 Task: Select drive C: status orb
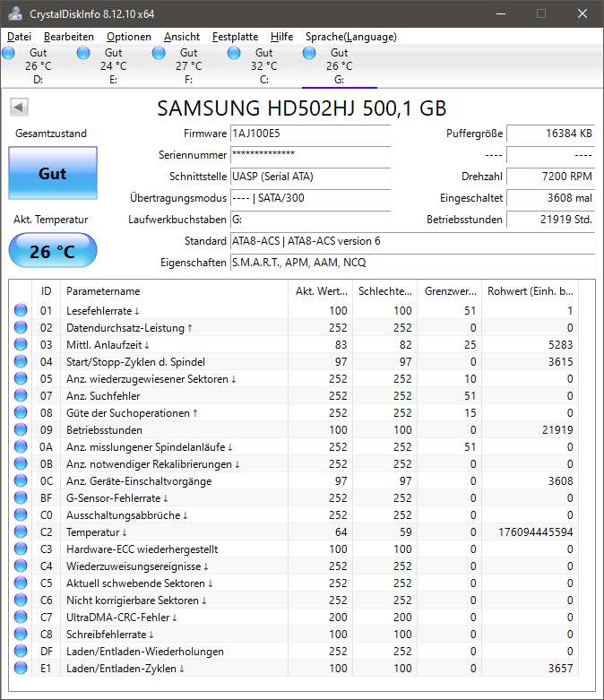coord(234,53)
